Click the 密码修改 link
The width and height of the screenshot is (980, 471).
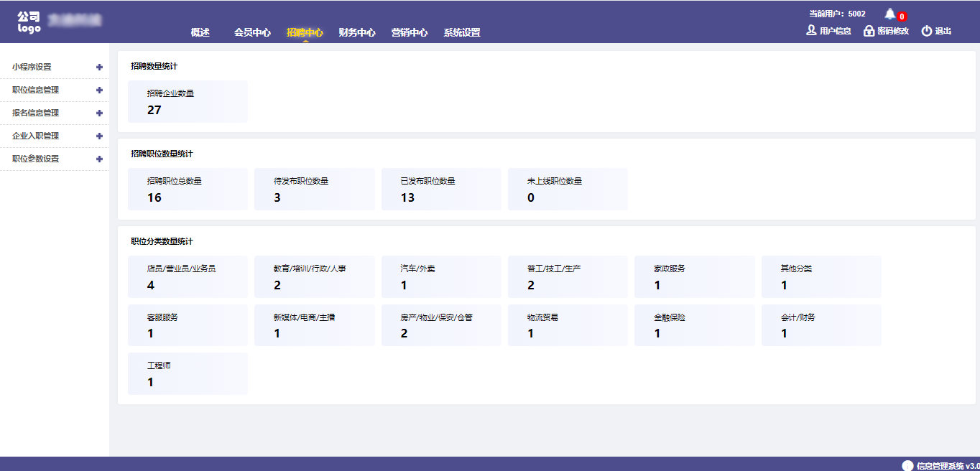pos(893,31)
